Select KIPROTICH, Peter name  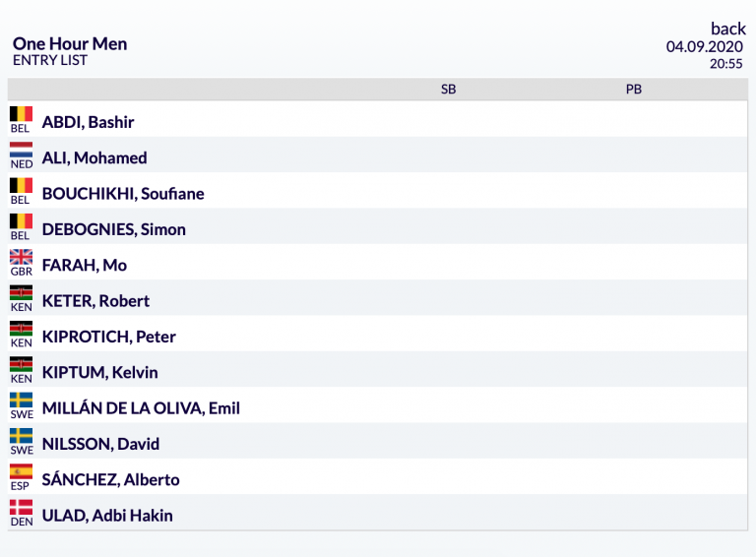(x=108, y=337)
